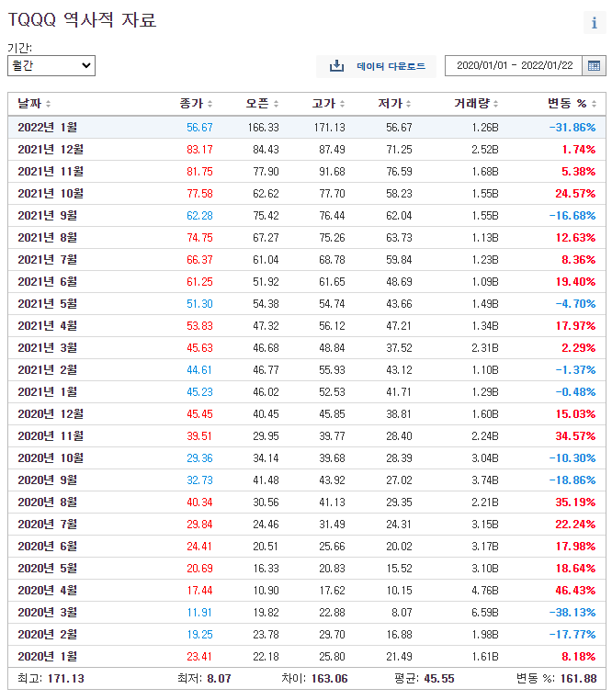Screen dimensions: 612x700
Task: Sort by the 거래량 column arrows
Action: pyautogui.click(x=496, y=104)
